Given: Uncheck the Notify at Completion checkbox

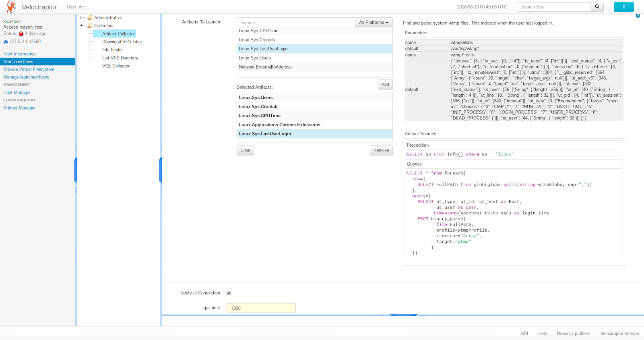Looking at the screenshot, I should (229, 293).
